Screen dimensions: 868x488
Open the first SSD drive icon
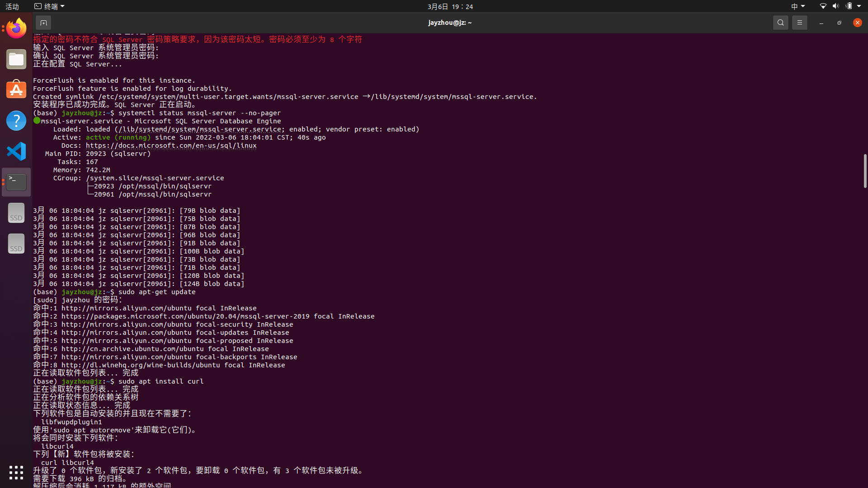[16, 213]
